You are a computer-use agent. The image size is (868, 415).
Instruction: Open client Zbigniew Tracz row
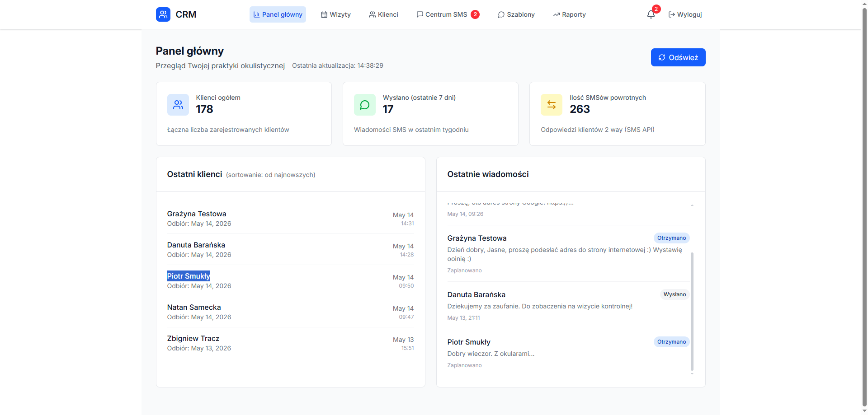[290, 343]
